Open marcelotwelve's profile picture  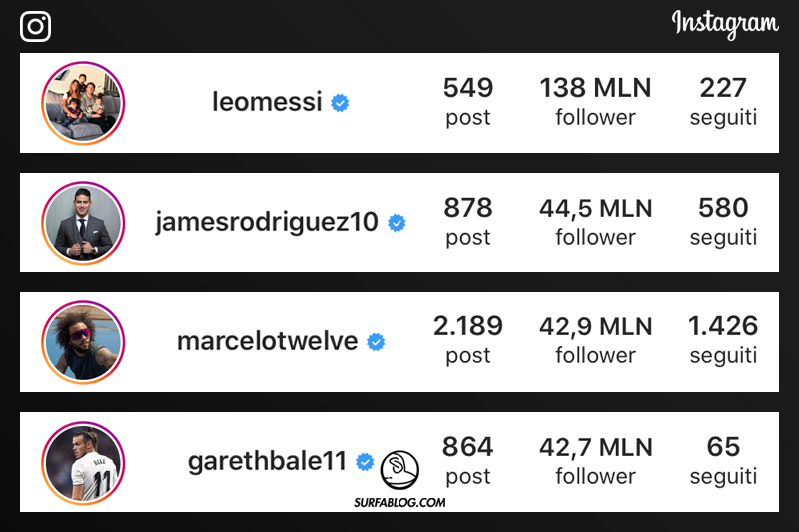tap(83, 342)
